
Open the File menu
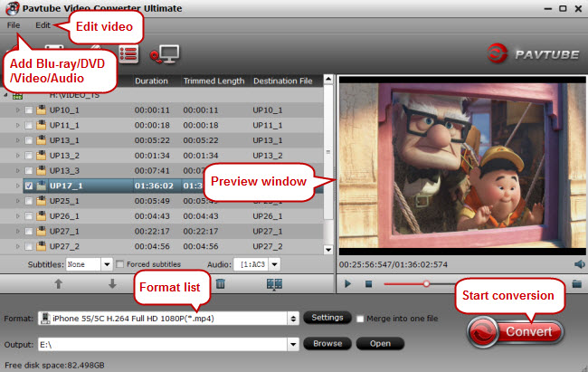click(14, 25)
